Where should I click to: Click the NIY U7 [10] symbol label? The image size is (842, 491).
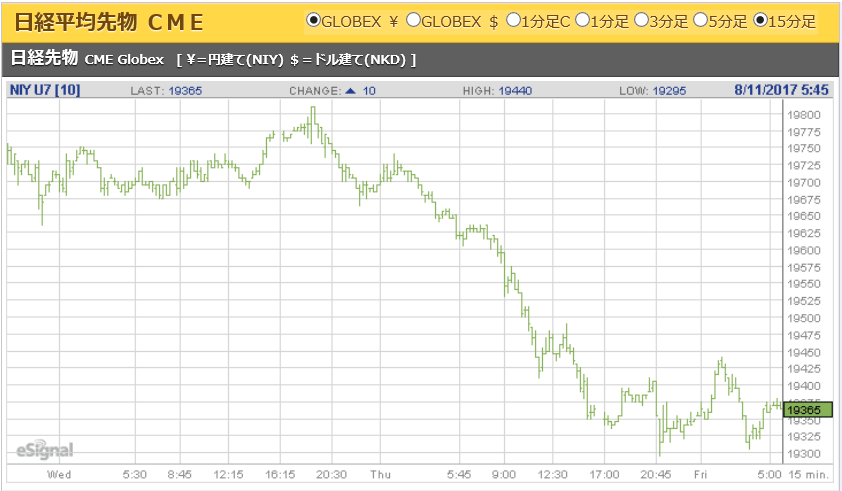(x=45, y=90)
